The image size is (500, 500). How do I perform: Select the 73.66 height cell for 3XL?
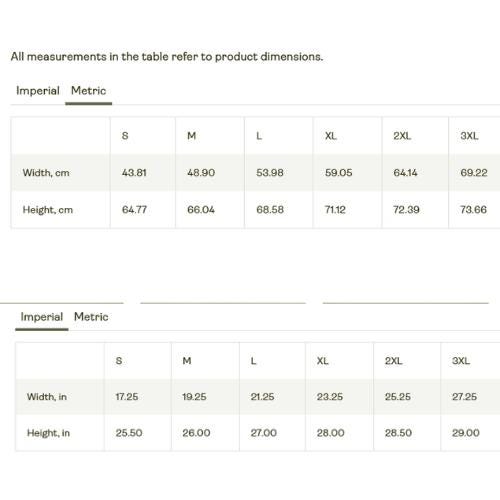pos(473,210)
